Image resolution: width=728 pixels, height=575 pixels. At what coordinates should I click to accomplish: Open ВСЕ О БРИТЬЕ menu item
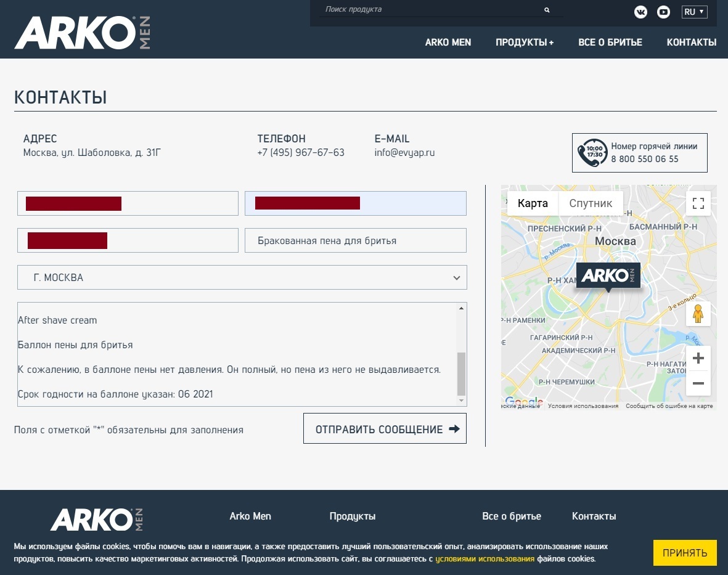[610, 43]
